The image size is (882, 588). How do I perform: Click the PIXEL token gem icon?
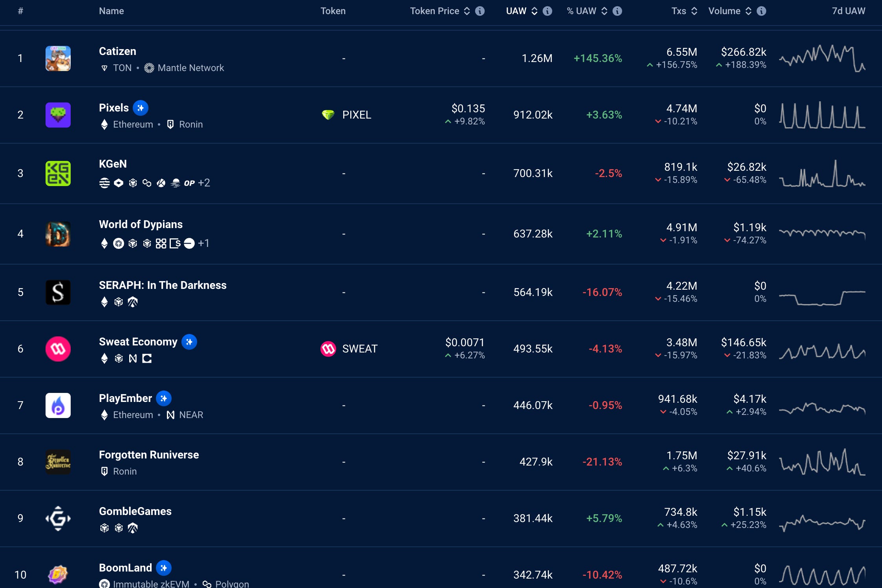[x=328, y=115]
